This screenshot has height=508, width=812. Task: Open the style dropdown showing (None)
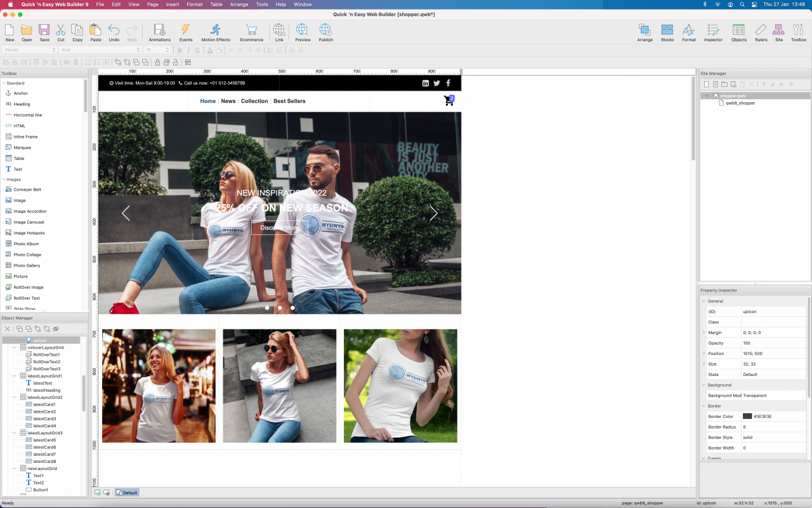point(30,50)
